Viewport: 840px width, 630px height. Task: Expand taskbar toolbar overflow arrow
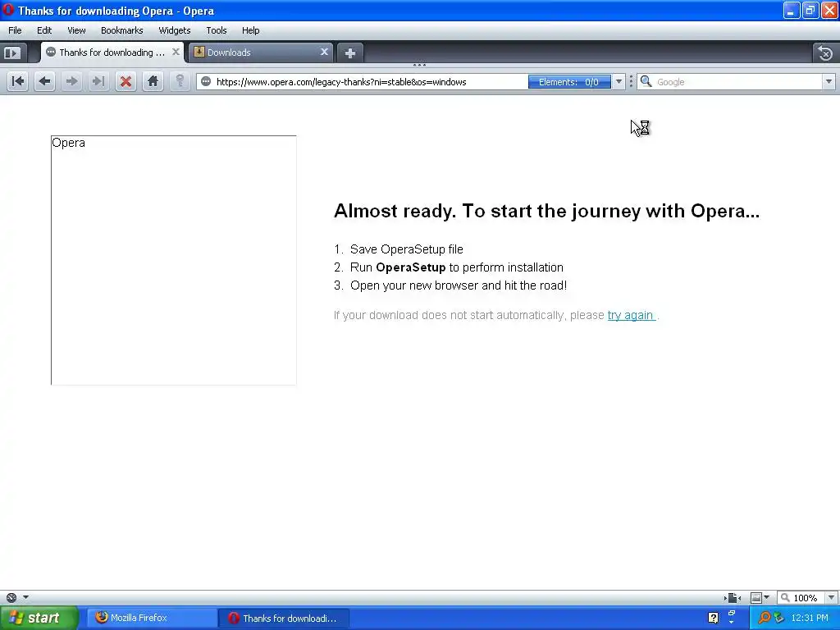point(732,623)
